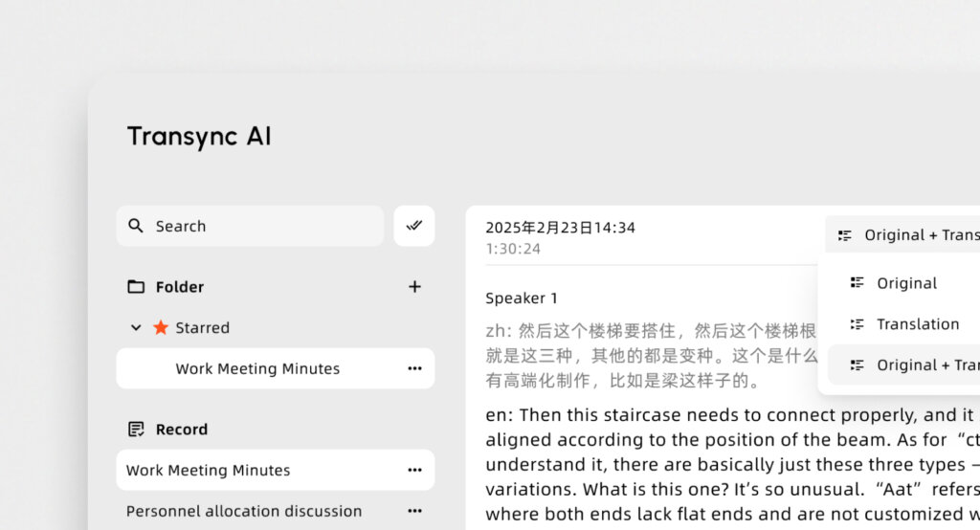Click the orange star icon beside Starred
This screenshot has width=980, height=530.
tap(161, 327)
